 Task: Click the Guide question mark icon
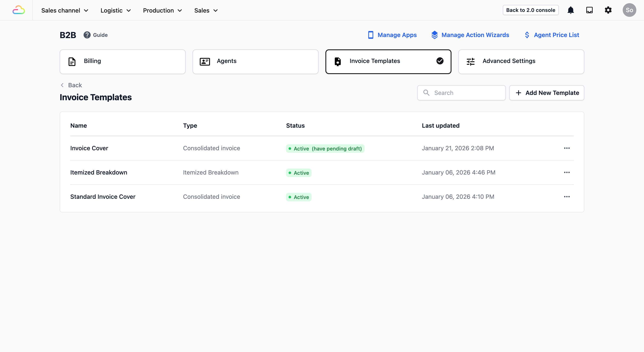click(87, 35)
